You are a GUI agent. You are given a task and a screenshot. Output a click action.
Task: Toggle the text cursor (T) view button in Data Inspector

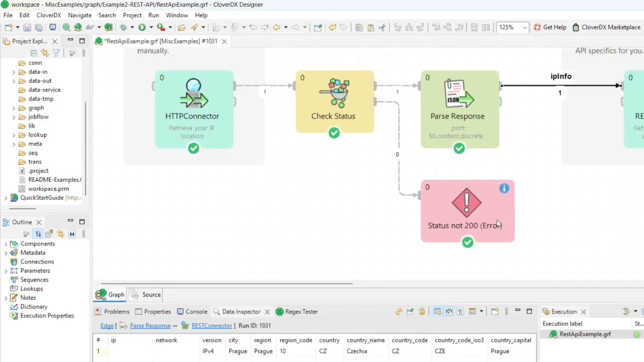click(449, 312)
